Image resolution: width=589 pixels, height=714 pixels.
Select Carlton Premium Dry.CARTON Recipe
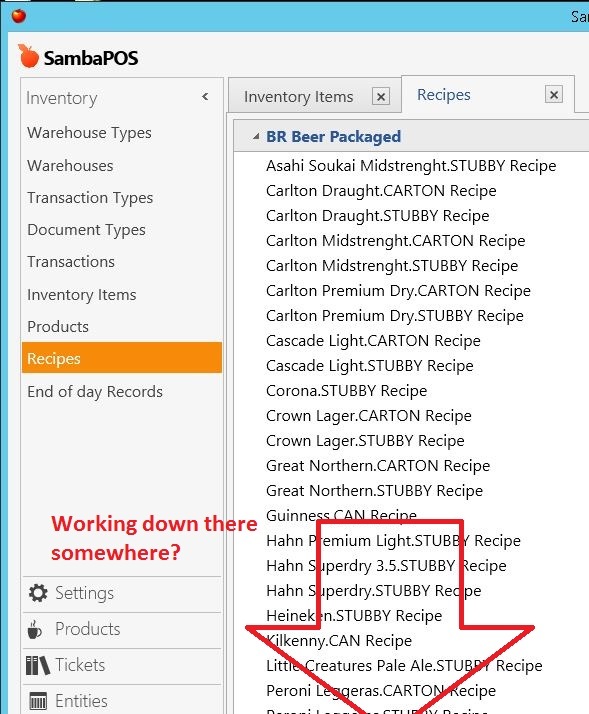398,291
